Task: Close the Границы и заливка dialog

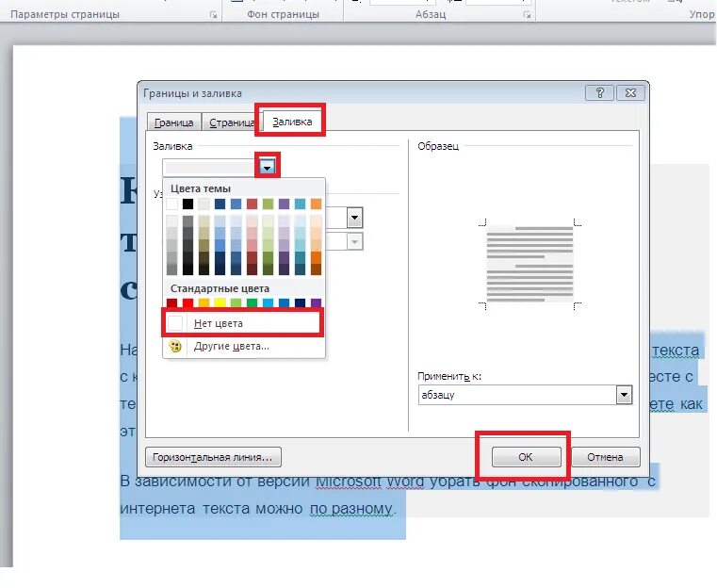Action: [630, 93]
